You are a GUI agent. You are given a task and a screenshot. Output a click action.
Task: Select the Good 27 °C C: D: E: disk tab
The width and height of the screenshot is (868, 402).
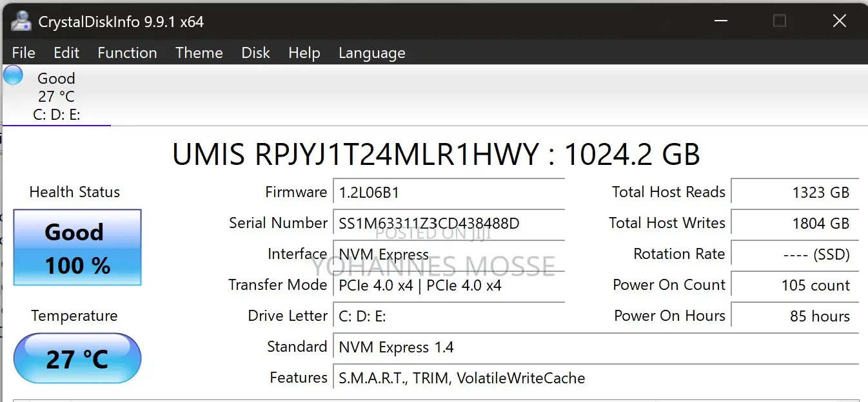click(56, 96)
